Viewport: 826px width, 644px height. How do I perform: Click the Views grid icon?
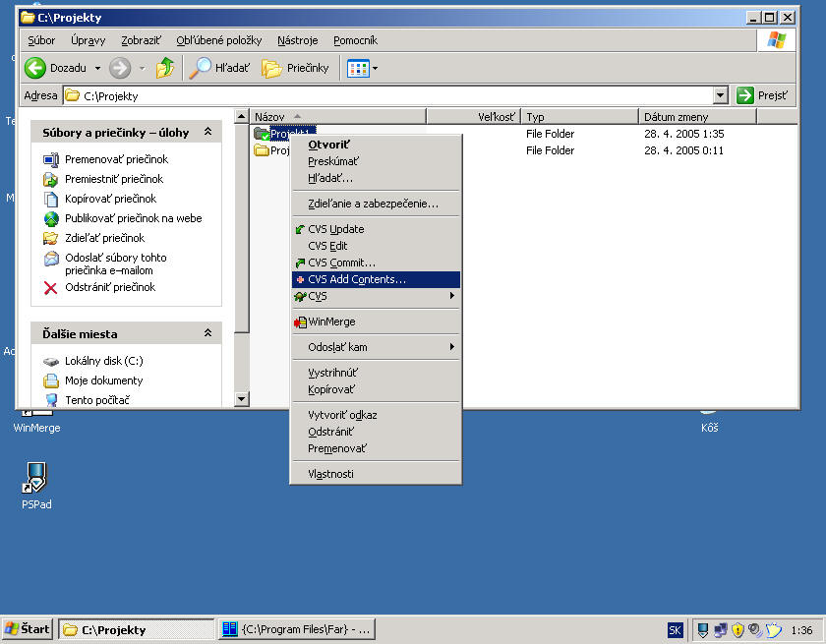click(358, 68)
